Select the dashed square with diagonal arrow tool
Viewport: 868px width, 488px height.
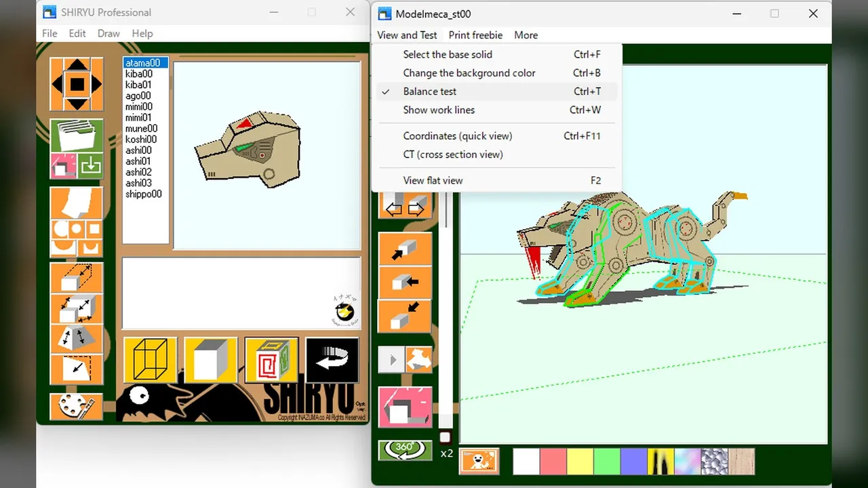pyautogui.click(x=77, y=369)
